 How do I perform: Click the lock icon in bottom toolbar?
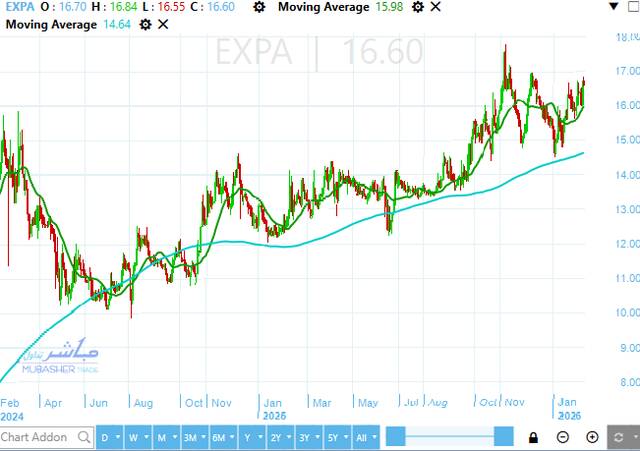(534, 437)
